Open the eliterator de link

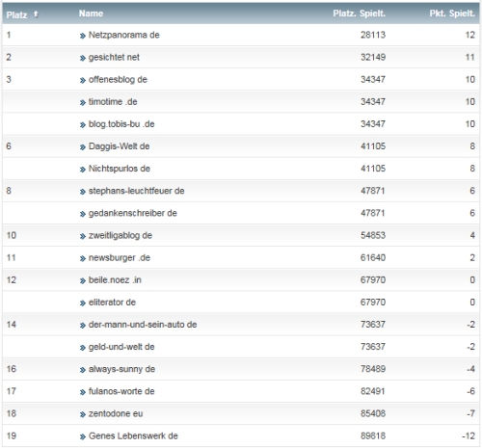[x=112, y=303]
